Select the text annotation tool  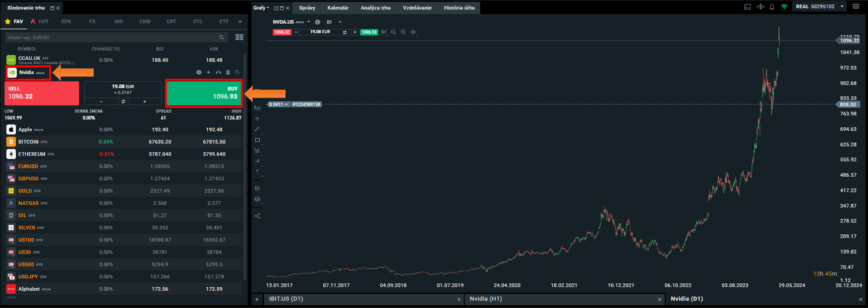pos(257,172)
